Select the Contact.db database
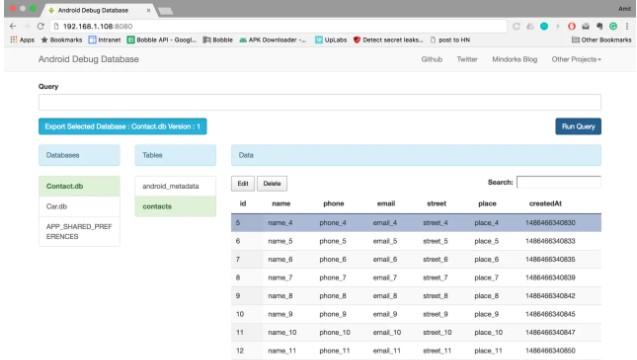 point(79,186)
